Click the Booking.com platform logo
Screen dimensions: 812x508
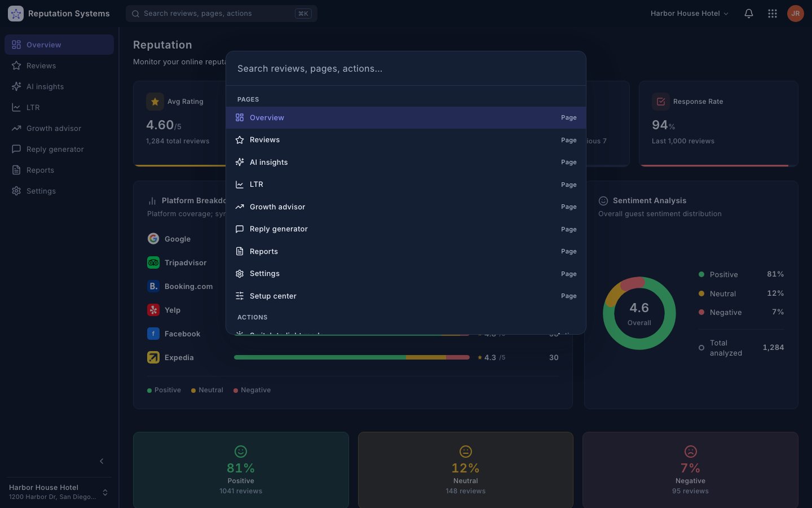(x=153, y=286)
